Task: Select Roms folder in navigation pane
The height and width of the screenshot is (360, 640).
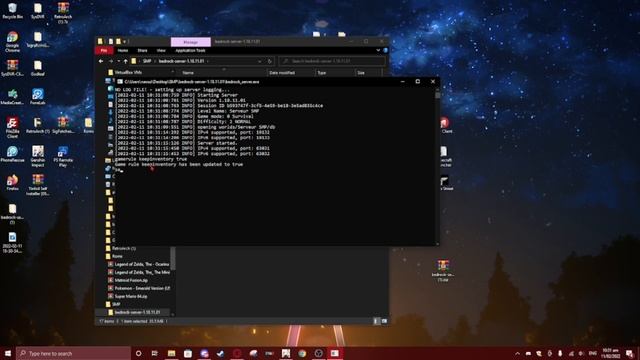Action: click(x=114, y=256)
